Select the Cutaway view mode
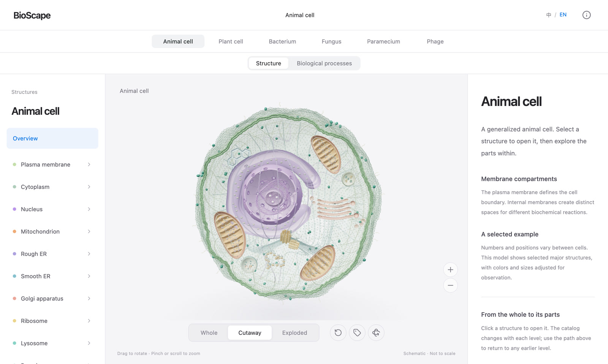The width and height of the screenshot is (608, 364). tap(250, 333)
